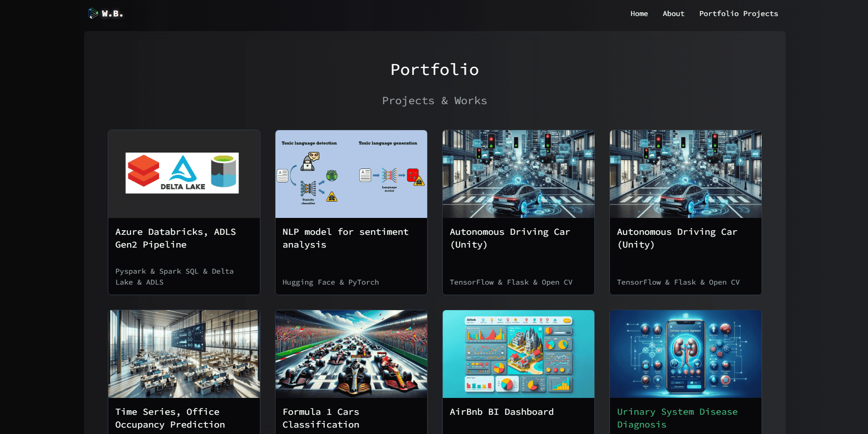Screen dimensions: 868x434
Task: Click the Hugging Face & PyTorch text
Action: click(331, 282)
